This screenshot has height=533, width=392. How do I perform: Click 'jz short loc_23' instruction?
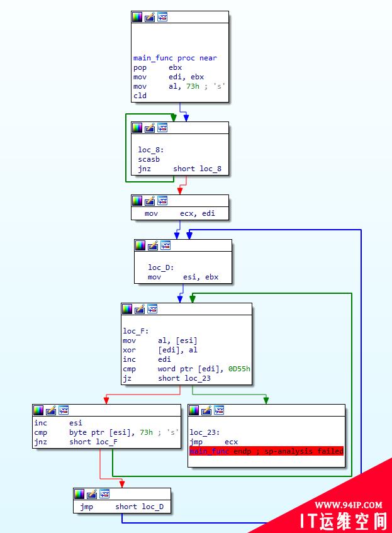pos(167,378)
